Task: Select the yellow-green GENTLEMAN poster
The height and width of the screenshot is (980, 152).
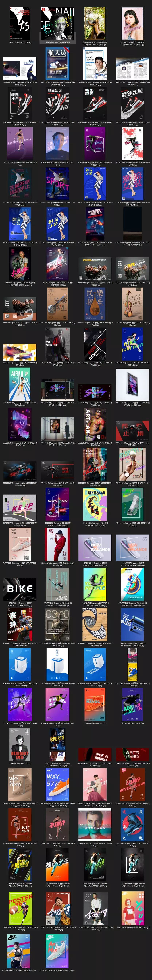Action: pos(95,504)
